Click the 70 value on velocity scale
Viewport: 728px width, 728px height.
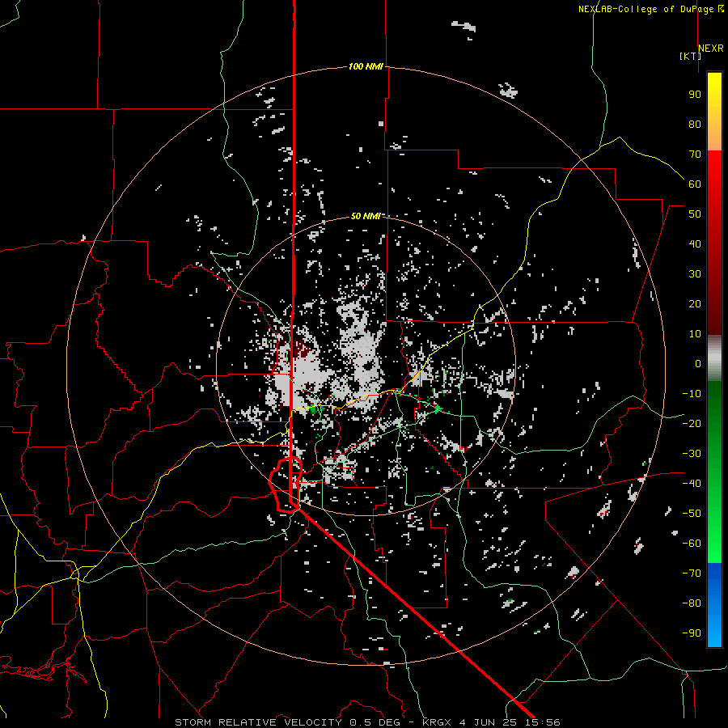click(x=695, y=154)
